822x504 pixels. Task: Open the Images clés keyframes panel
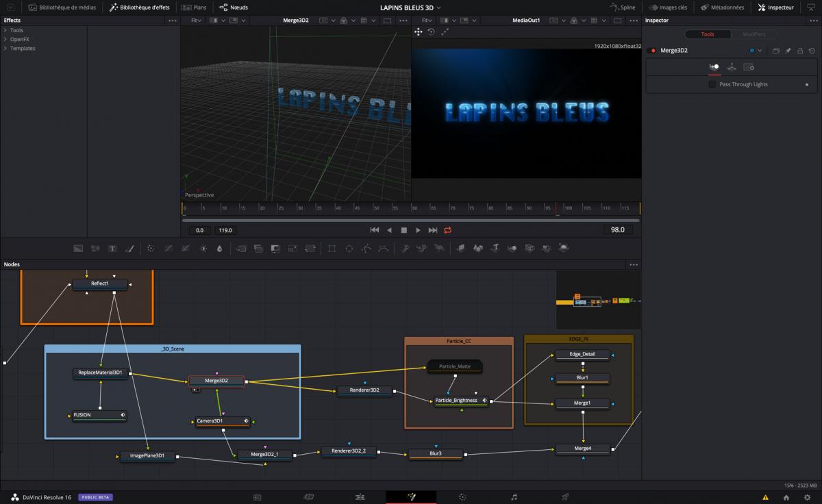(x=667, y=7)
